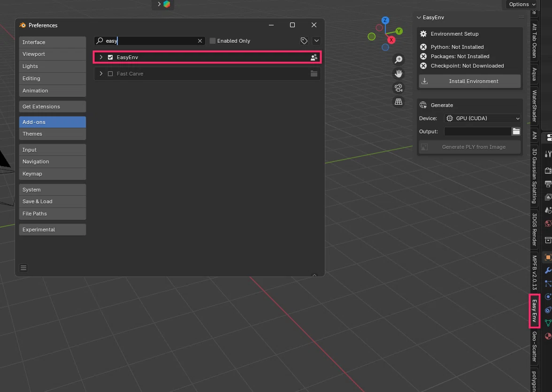
Task: Open Material properties sphere tab
Action: (548, 336)
